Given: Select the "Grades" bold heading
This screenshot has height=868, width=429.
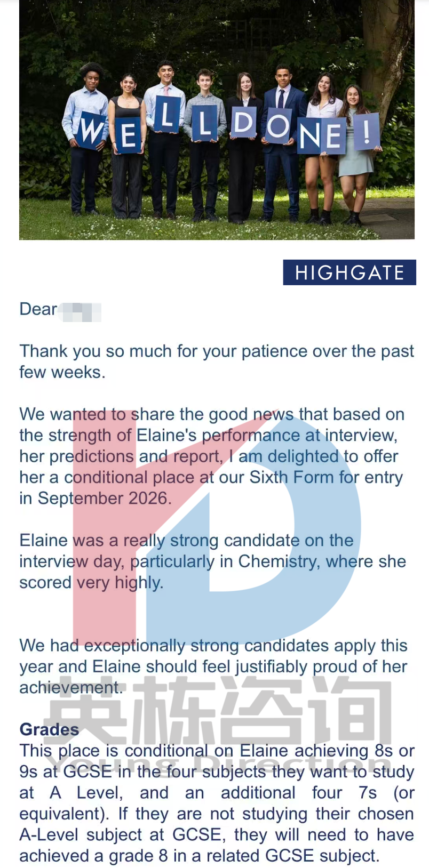Looking at the screenshot, I should 49,729.
